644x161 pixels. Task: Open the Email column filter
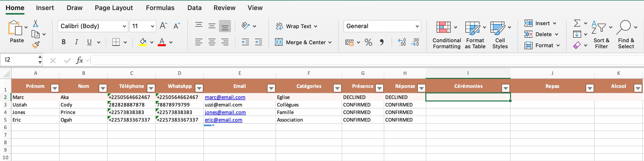271,88
